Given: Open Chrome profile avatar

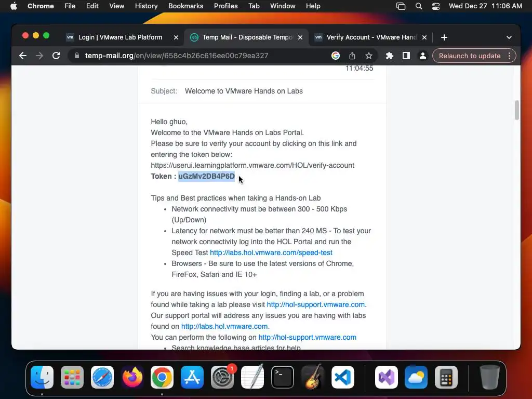Looking at the screenshot, I should pos(423,56).
